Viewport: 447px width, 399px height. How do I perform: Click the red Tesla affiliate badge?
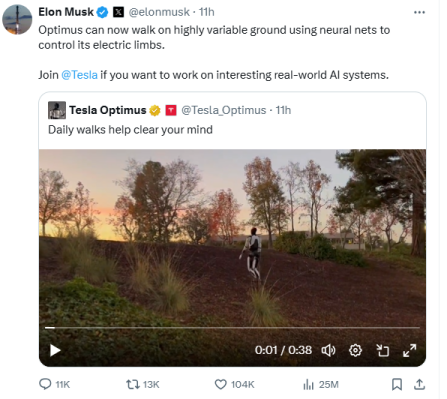pos(171,110)
